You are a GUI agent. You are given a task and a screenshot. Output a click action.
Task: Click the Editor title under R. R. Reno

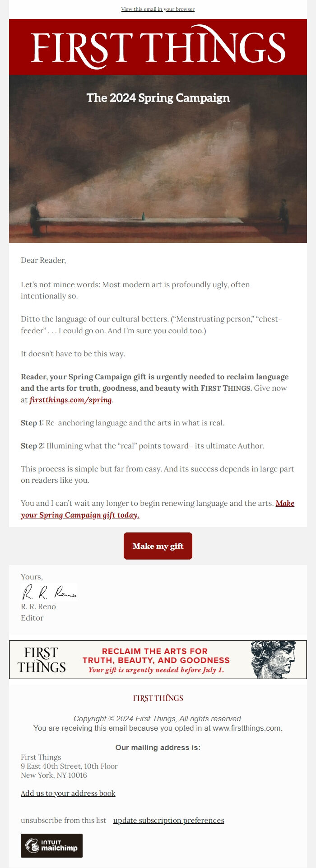(x=32, y=618)
